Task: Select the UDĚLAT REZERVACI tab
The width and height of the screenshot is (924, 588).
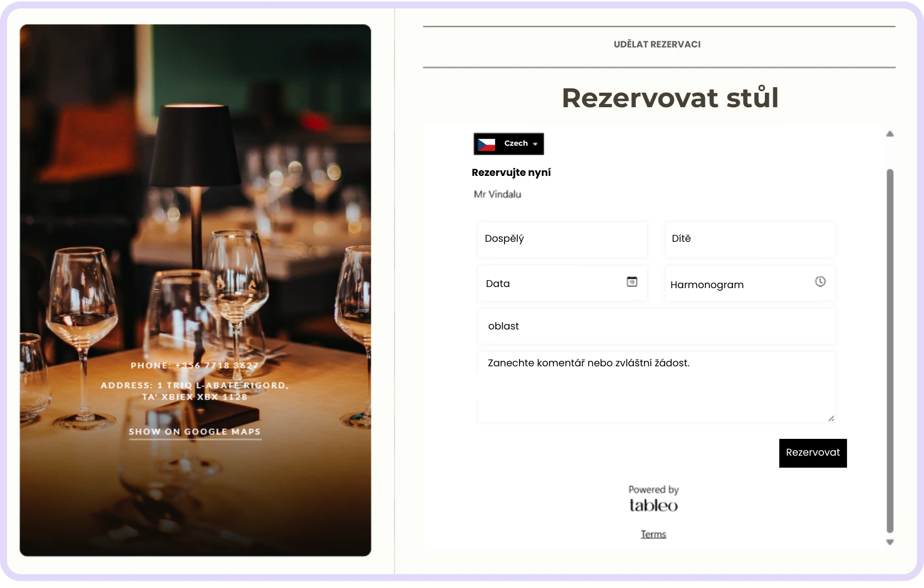Action: tap(657, 45)
